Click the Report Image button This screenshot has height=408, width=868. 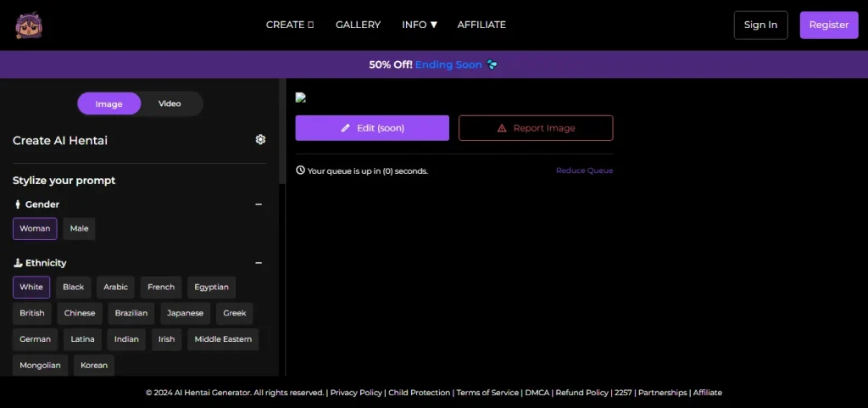pyautogui.click(x=536, y=128)
